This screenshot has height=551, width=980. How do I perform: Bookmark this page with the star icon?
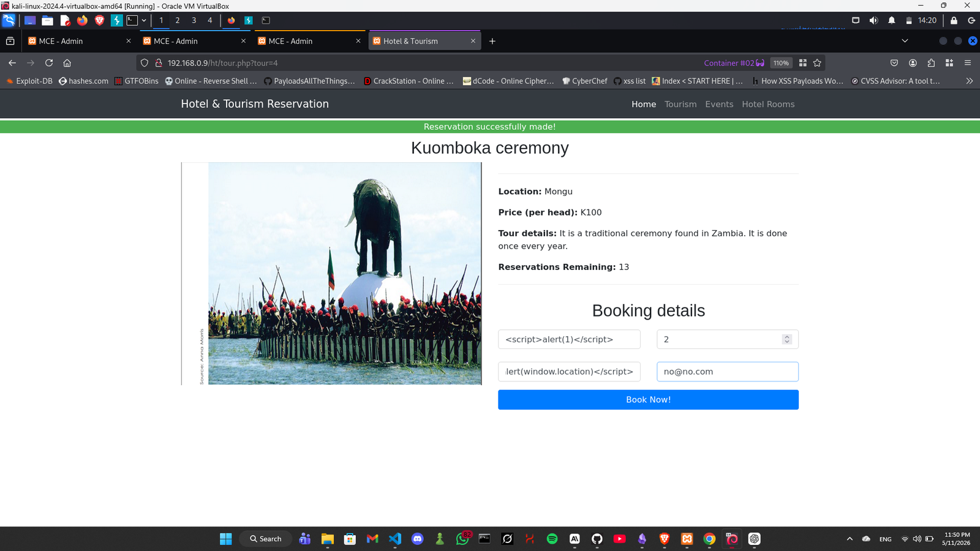(x=817, y=63)
